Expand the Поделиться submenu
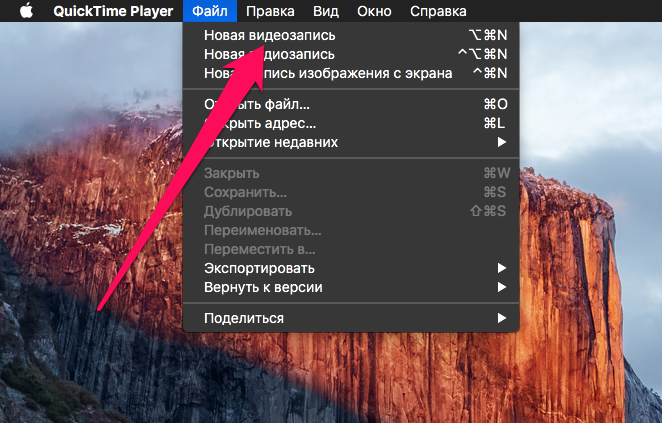 [351, 318]
